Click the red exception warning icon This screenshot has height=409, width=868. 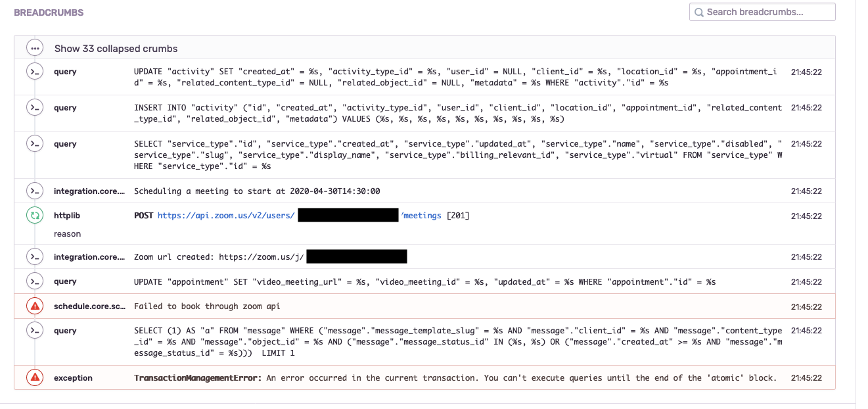[x=35, y=377]
